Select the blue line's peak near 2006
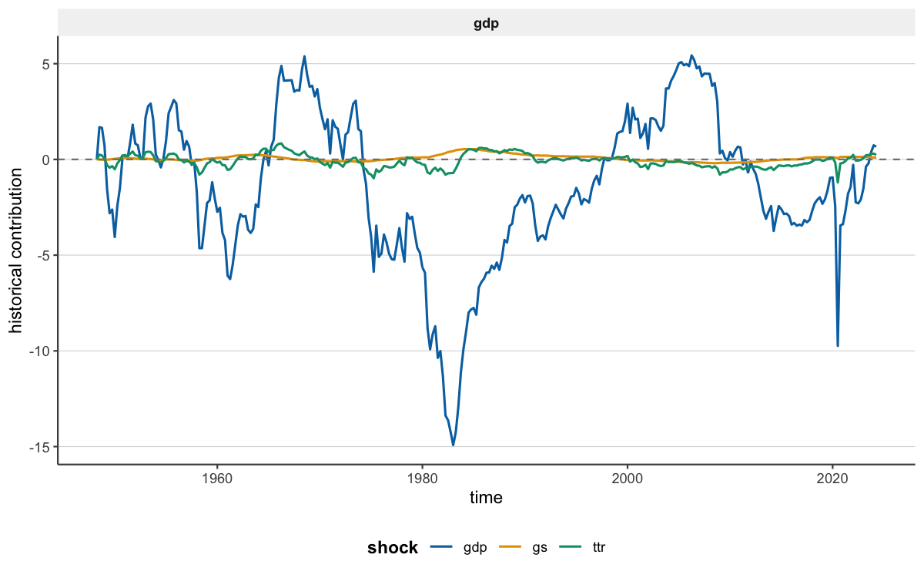This screenshot has width=924, height=578. pos(691,55)
